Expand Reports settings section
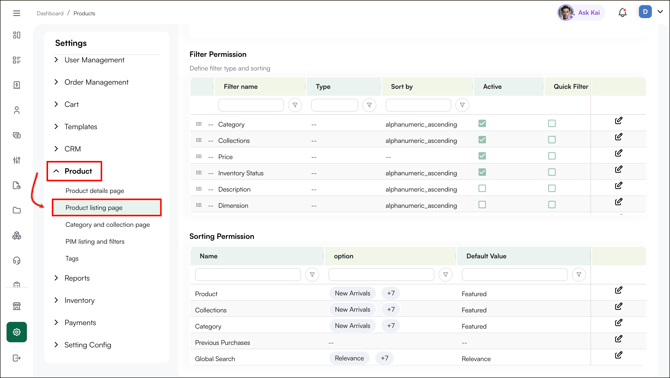The width and height of the screenshot is (670, 378). [72, 278]
